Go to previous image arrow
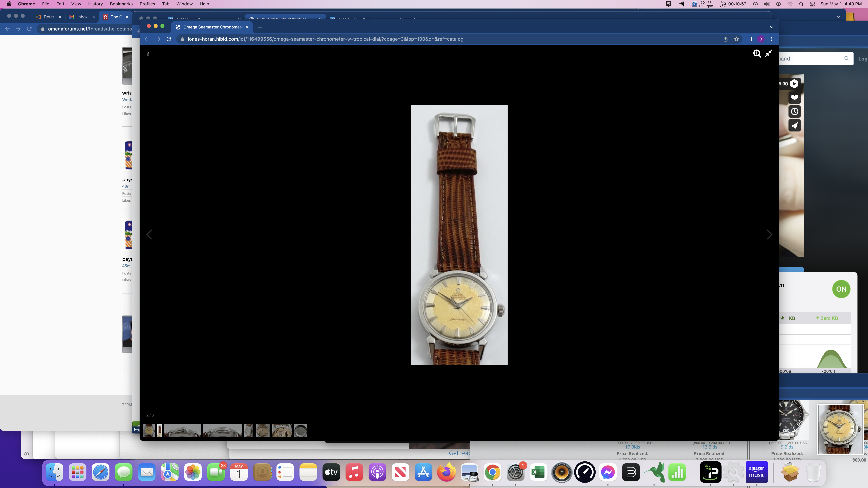The width and height of the screenshot is (868, 488). point(149,234)
